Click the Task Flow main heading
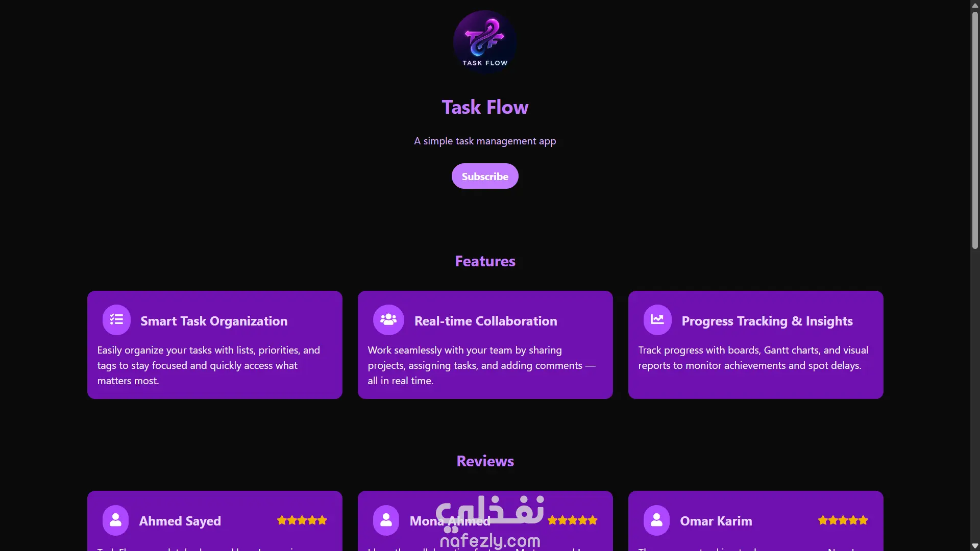The height and width of the screenshot is (551, 980). 485,107
